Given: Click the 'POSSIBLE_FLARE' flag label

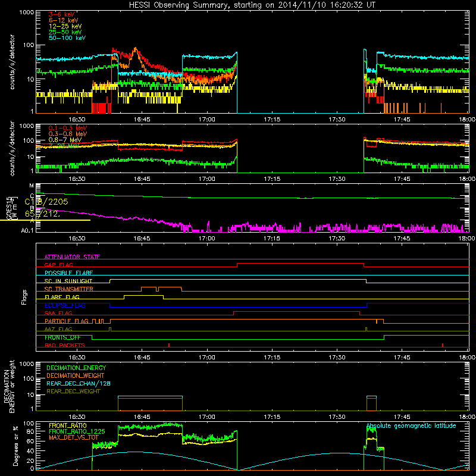Looking at the screenshot, I should [68, 273].
